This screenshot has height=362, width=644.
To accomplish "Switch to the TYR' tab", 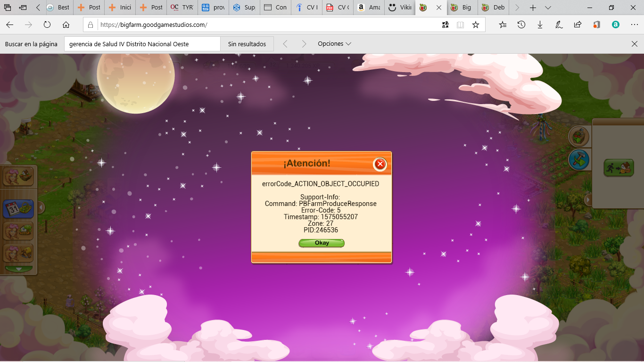I will point(182,8).
